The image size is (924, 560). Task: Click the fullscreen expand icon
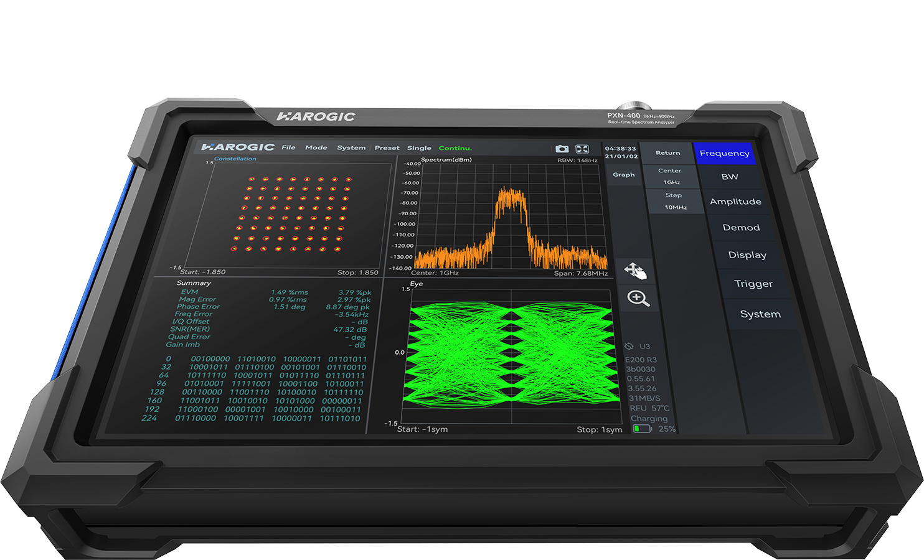pyautogui.click(x=582, y=149)
